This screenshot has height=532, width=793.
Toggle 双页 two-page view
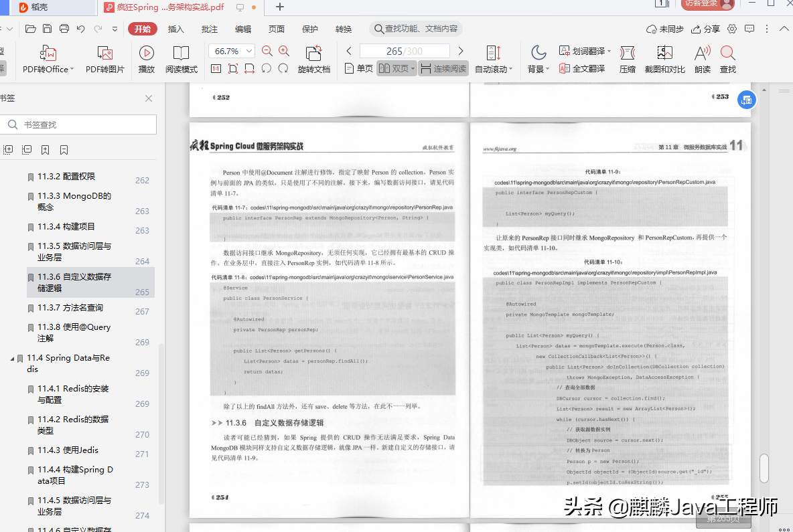click(x=396, y=68)
